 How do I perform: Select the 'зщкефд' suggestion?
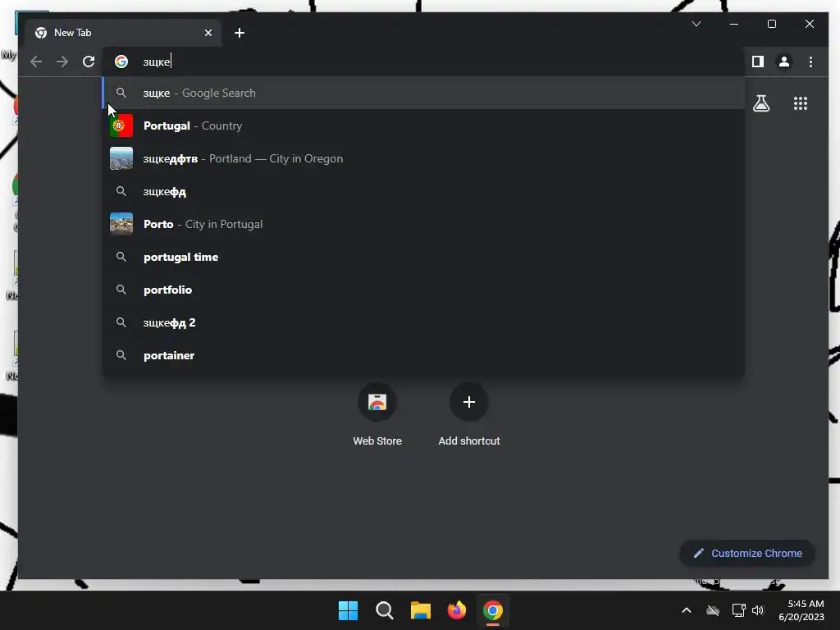click(423, 192)
